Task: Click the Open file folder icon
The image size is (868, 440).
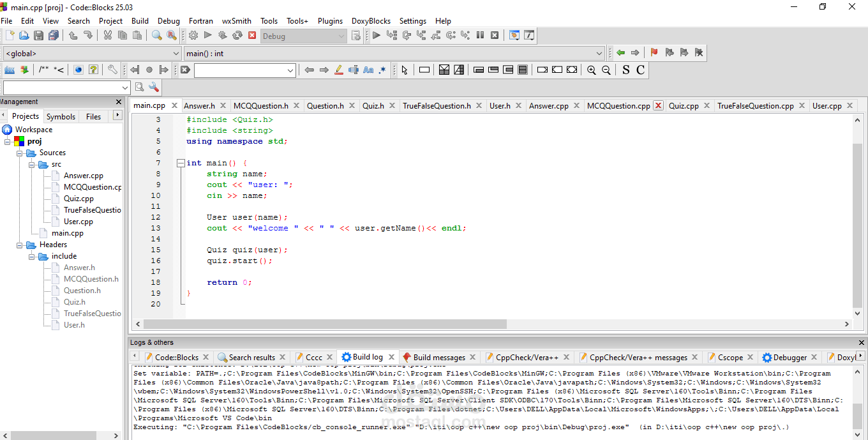Action: (x=24, y=36)
